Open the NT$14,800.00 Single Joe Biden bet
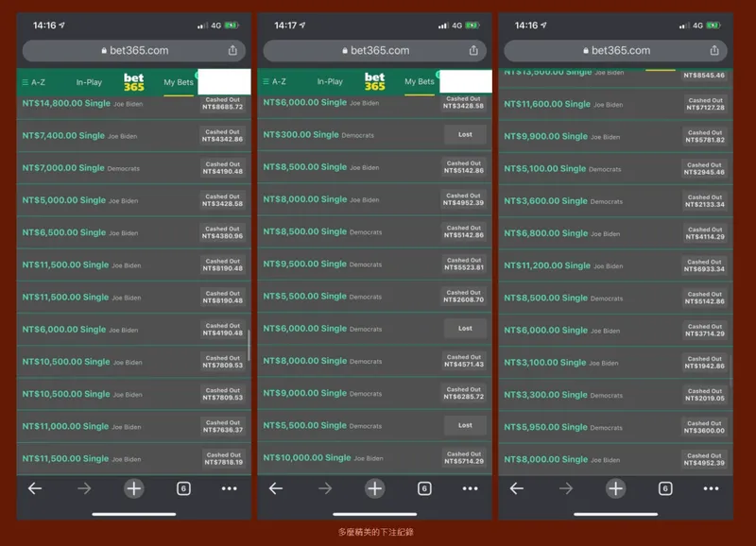756x546 pixels. [x=134, y=104]
